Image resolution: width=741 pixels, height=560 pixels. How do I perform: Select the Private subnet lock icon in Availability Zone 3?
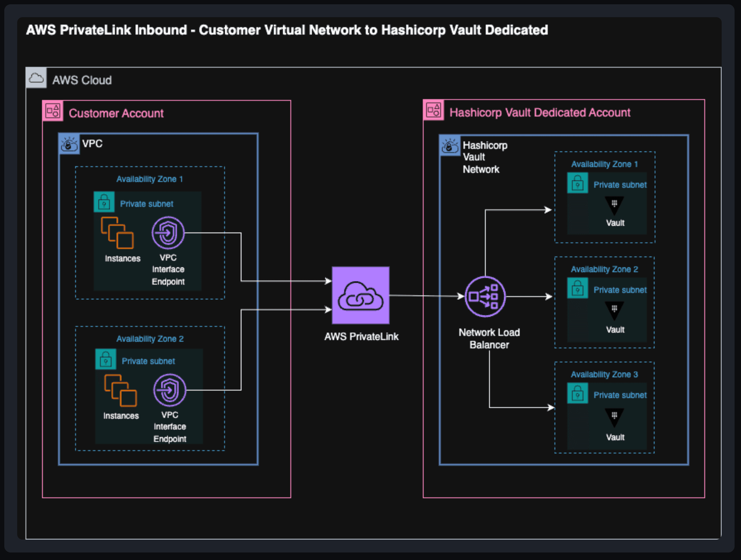click(577, 392)
